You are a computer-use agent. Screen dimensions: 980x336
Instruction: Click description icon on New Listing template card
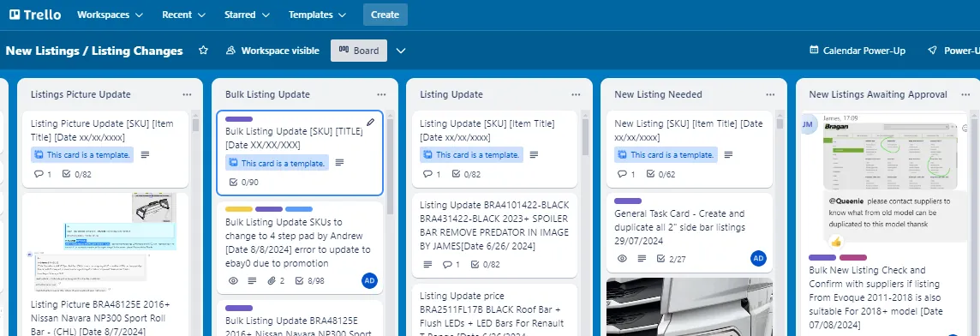pos(729,154)
